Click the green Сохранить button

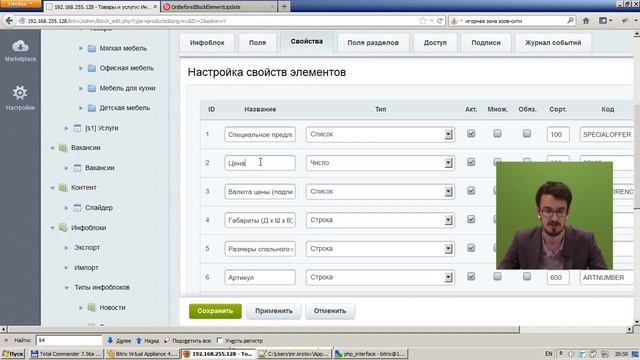(215, 311)
